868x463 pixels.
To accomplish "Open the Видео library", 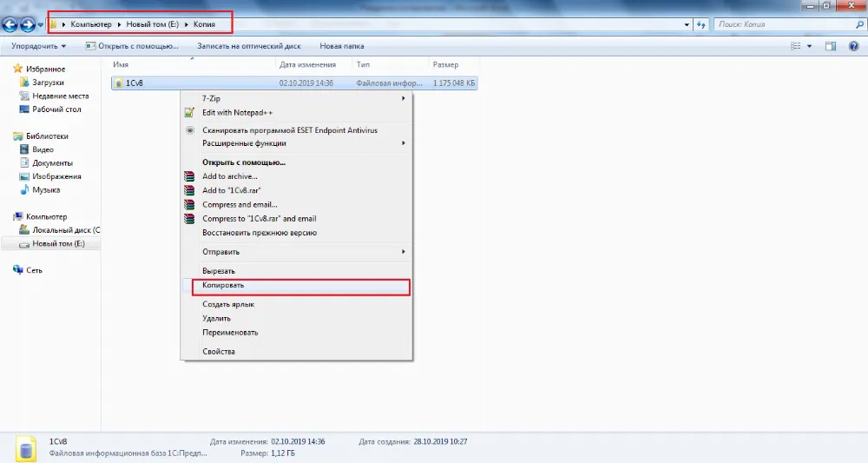I will point(43,149).
